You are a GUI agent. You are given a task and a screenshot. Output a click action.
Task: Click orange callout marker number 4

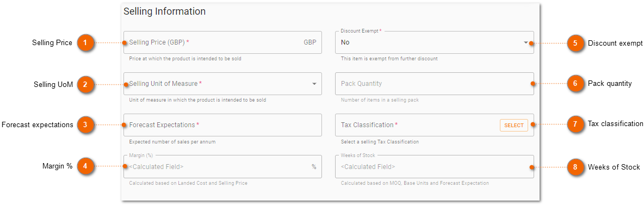tap(85, 166)
